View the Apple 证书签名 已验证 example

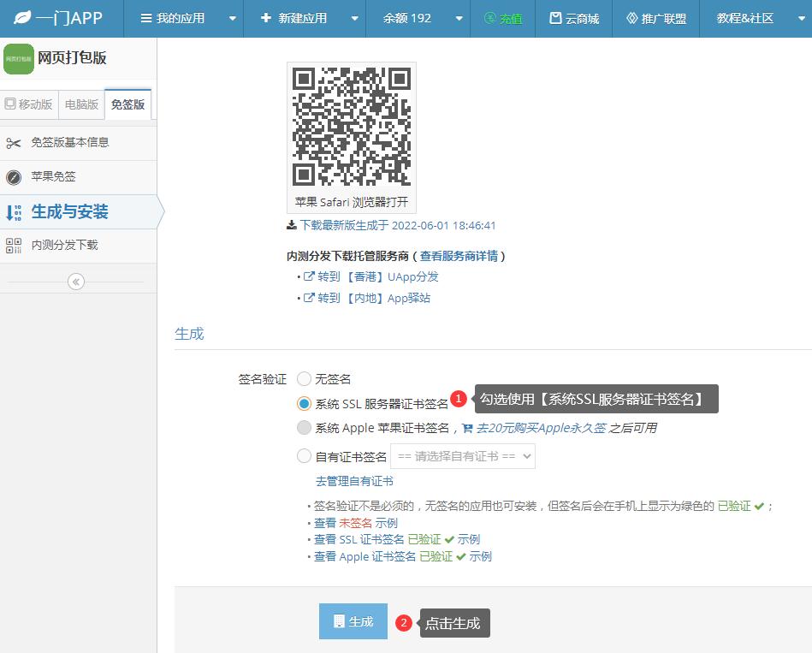[403, 556]
